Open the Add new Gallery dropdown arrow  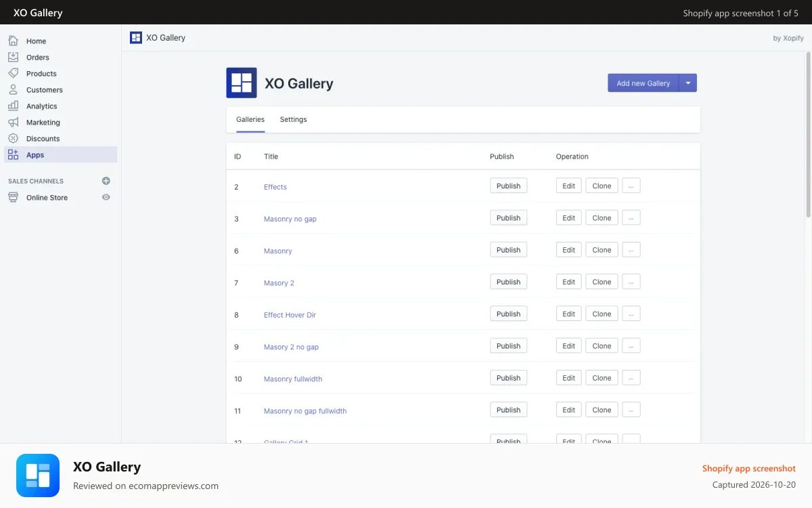click(688, 83)
